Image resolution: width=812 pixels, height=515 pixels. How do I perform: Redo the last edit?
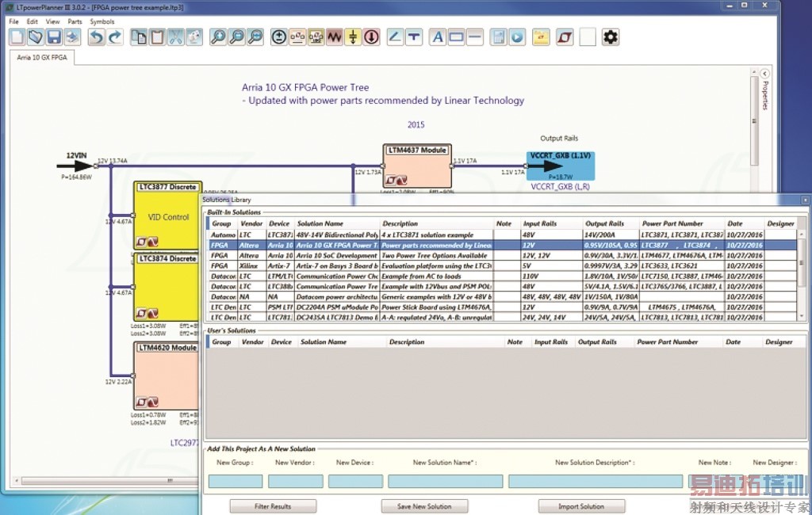click(x=116, y=36)
